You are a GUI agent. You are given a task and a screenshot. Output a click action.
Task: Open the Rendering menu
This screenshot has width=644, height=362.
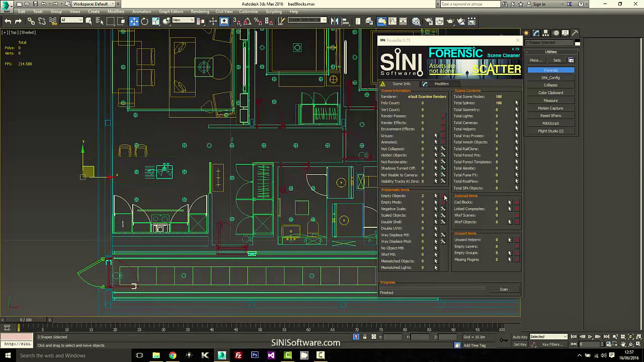click(x=200, y=12)
